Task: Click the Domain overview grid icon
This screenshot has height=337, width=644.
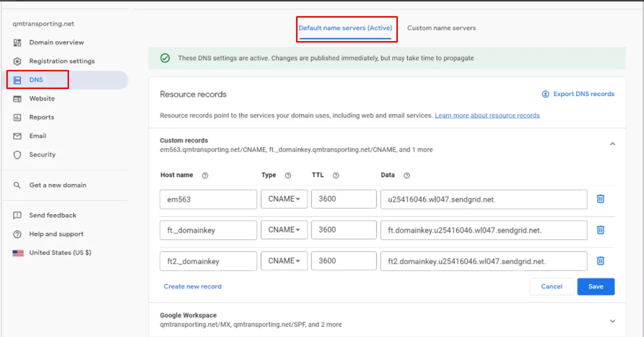Action: tap(17, 43)
